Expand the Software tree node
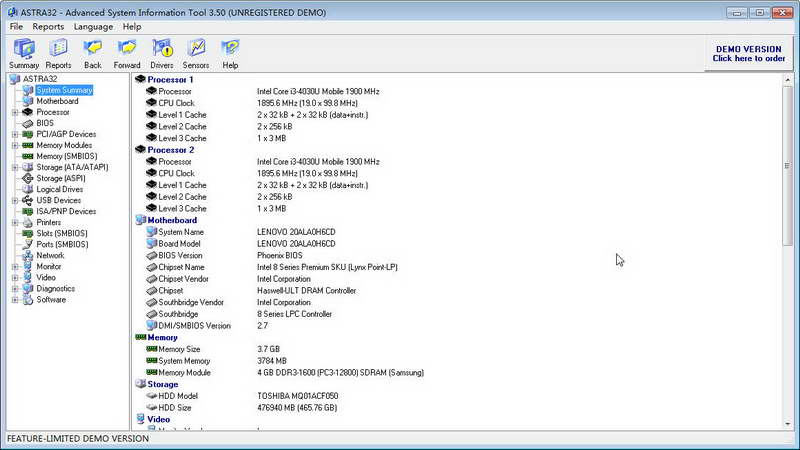This screenshot has height=450, width=800. point(15,299)
